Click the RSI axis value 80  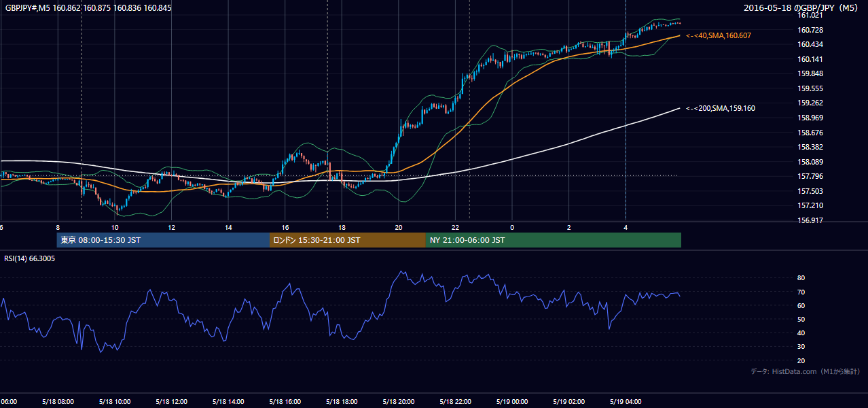click(x=801, y=278)
